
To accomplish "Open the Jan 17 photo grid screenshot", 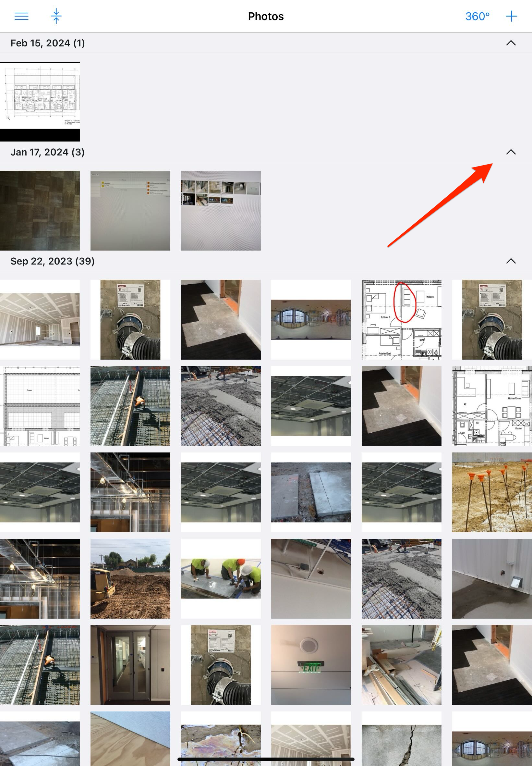I will (x=221, y=210).
